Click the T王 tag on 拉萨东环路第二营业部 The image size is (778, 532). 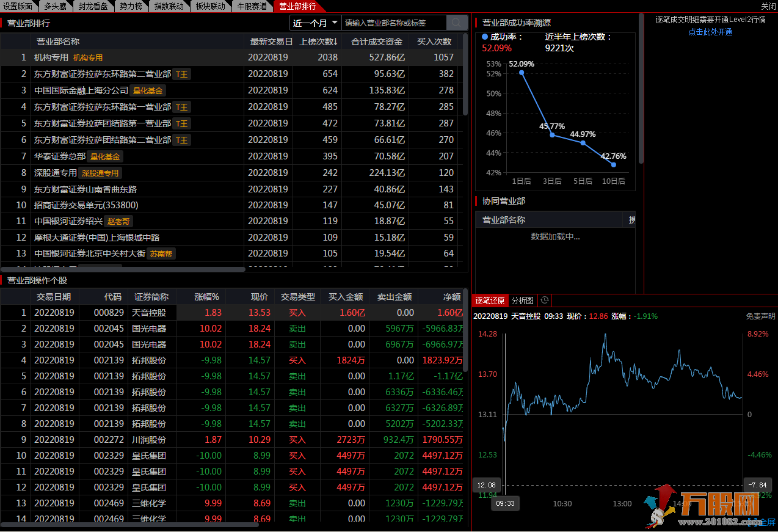(x=182, y=74)
